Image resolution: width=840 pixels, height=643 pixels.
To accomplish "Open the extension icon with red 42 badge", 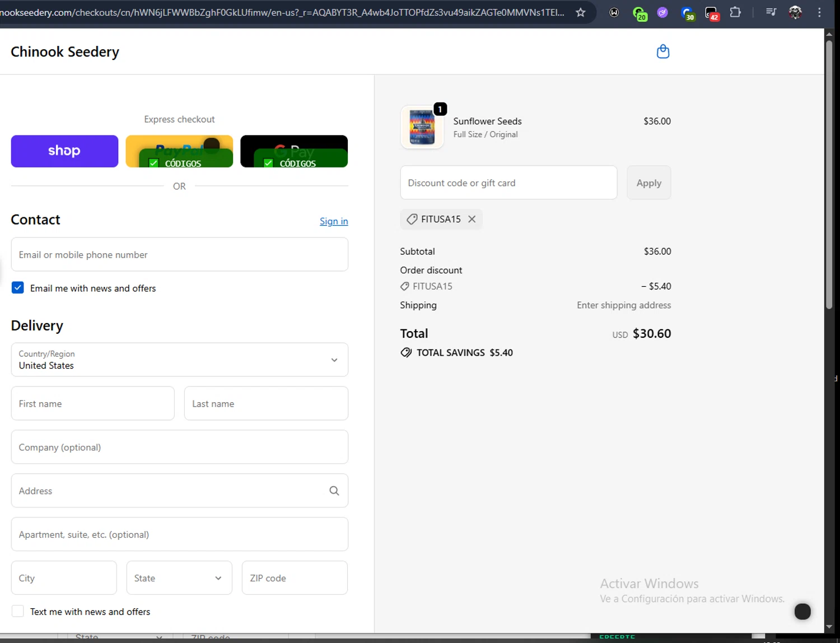I will 712,13.
